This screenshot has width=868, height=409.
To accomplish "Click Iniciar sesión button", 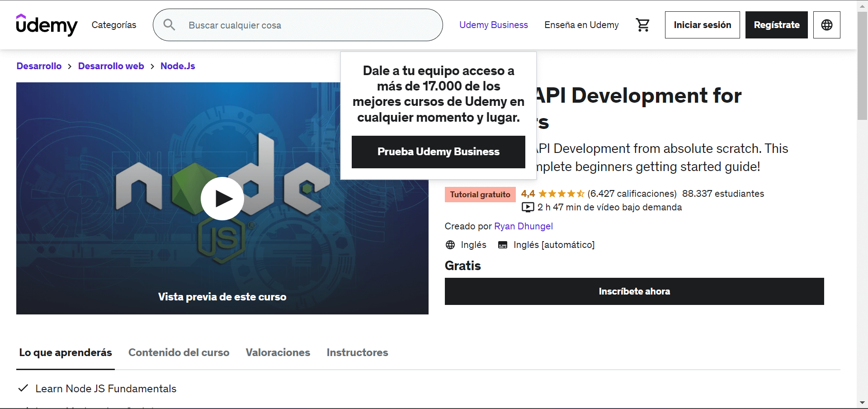I will click(x=702, y=25).
